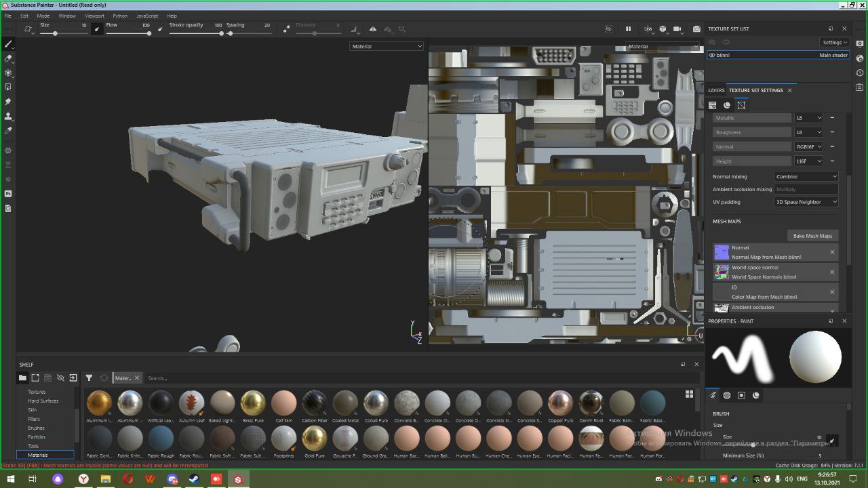
Task: Select the Material picker eyedropper
Action: pos(8,130)
